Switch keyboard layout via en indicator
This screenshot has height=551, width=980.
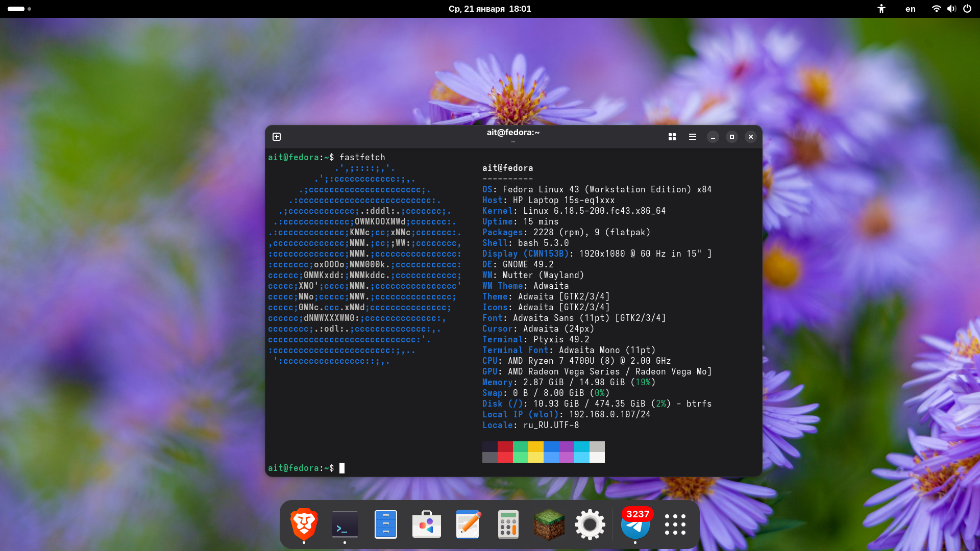tap(911, 9)
